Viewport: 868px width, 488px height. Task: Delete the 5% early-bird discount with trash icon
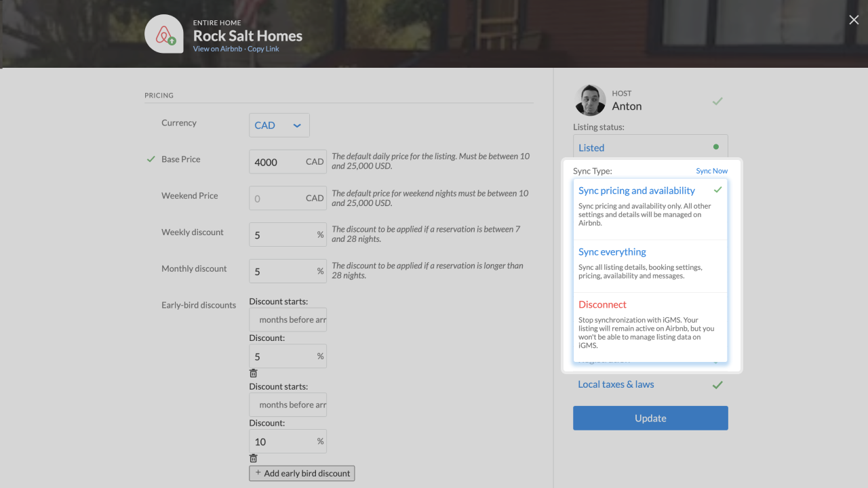254,373
